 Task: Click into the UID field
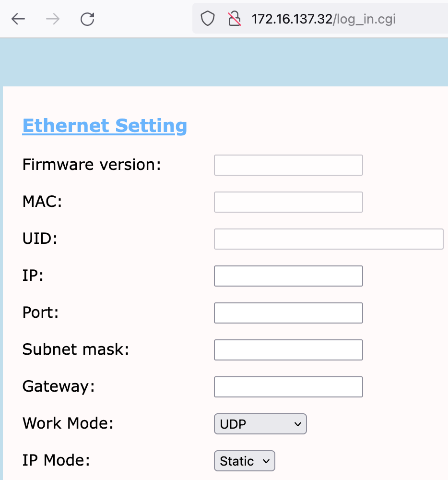coord(329,239)
